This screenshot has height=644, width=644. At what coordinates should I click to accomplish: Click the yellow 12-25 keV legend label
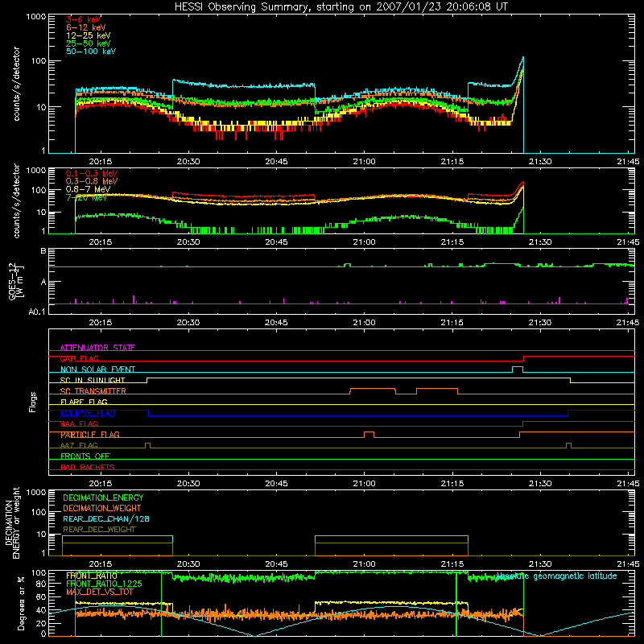point(88,35)
